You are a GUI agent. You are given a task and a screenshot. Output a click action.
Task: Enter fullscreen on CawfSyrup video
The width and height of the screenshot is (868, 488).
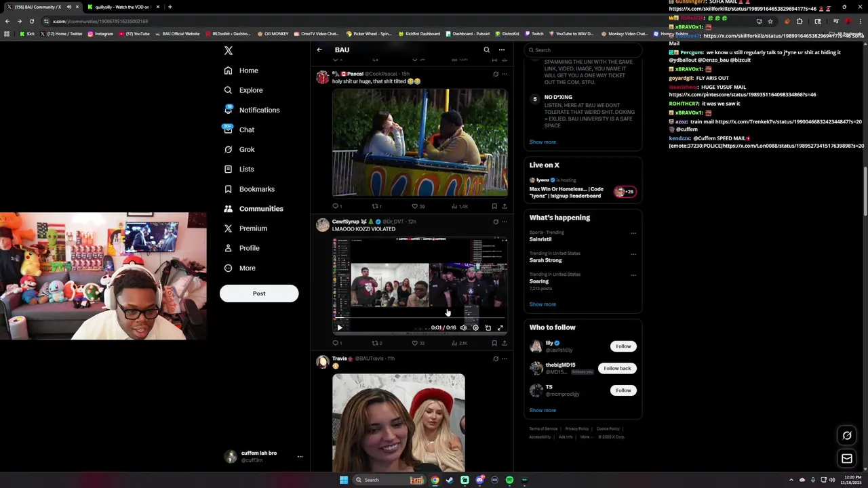[500, 328]
